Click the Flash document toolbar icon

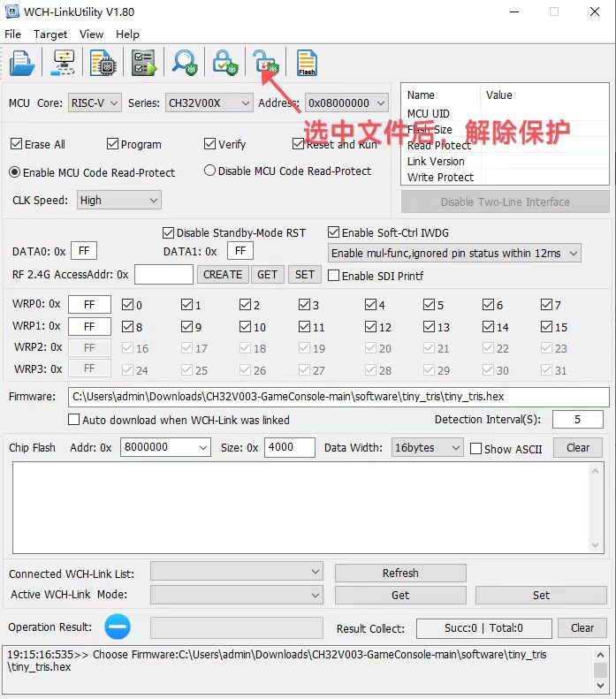tap(307, 63)
